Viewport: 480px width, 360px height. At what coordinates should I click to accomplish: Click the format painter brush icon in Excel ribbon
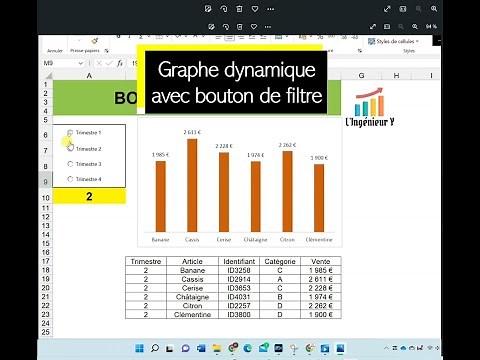95,41
